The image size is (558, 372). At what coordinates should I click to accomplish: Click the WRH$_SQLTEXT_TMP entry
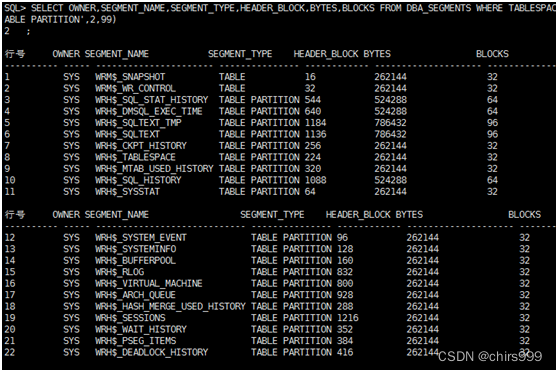tap(138, 123)
